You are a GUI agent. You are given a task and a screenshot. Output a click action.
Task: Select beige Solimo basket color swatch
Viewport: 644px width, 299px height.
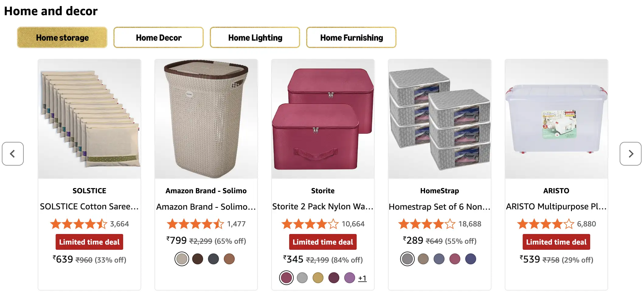pyautogui.click(x=182, y=259)
